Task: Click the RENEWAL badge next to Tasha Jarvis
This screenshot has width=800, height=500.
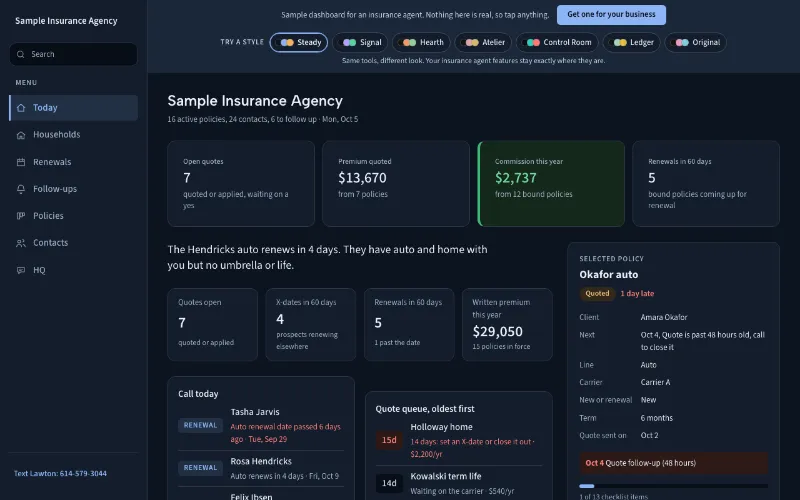Action: pyautogui.click(x=200, y=425)
